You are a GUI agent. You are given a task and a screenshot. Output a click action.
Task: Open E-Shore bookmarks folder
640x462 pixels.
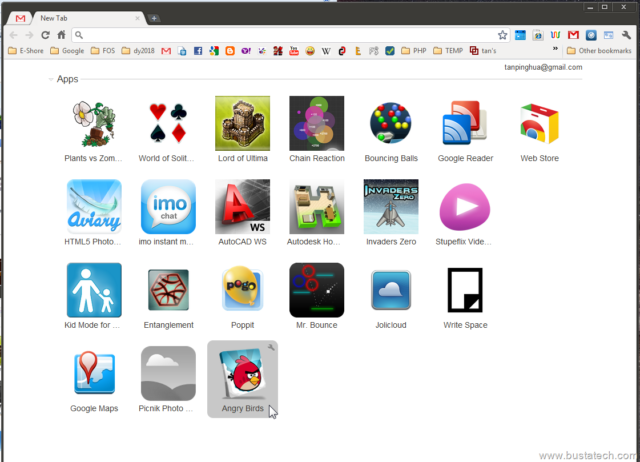click(26, 51)
